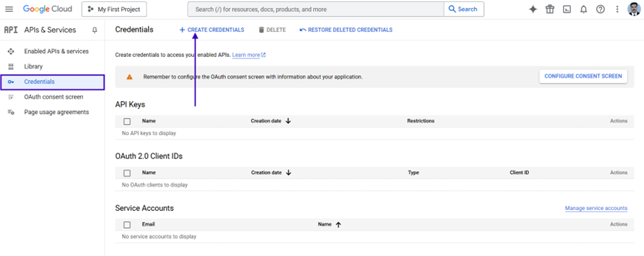Click the Enabled APIs diamond icon

[x=11, y=51]
